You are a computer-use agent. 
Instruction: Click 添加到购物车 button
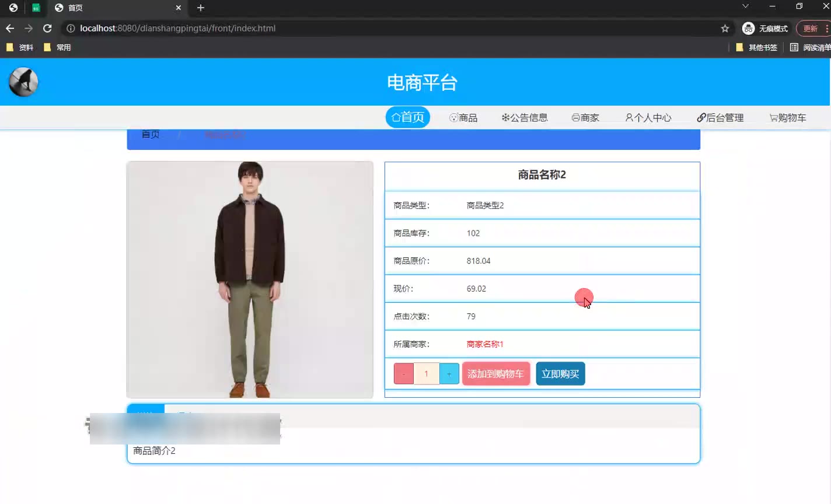(x=495, y=374)
